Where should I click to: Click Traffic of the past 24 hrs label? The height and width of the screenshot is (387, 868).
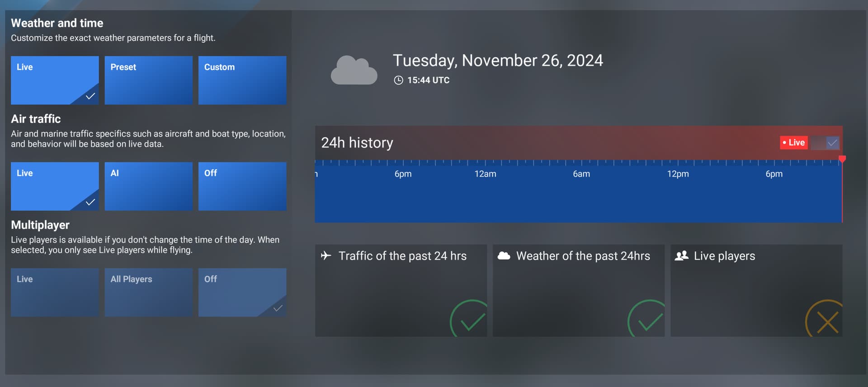402,256
